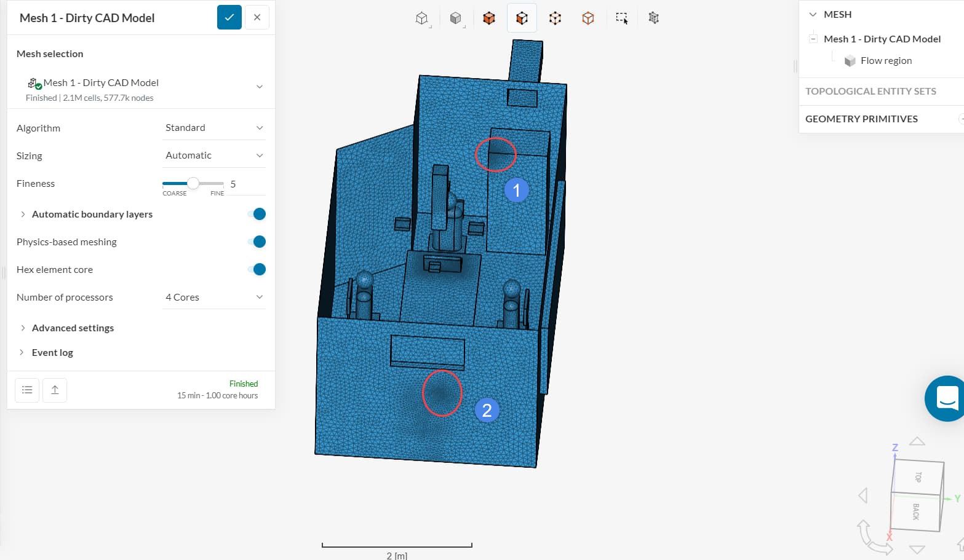Image resolution: width=964 pixels, height=560 pixels.
Task: Expand the Advanced settings section
Action: [x=73, y=328]
